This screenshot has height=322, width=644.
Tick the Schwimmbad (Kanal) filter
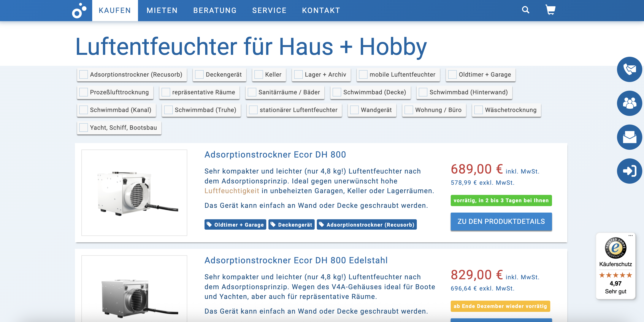point(84,110)
